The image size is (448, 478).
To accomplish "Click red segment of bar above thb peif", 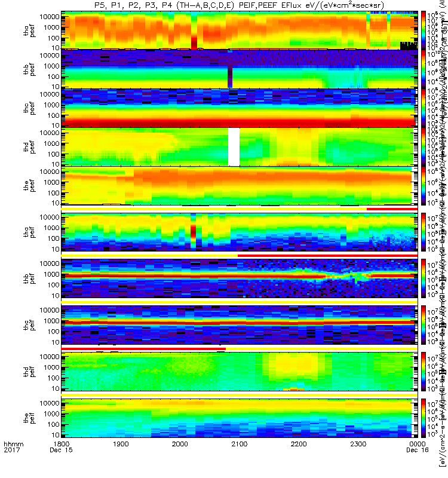I will [327, 256].
